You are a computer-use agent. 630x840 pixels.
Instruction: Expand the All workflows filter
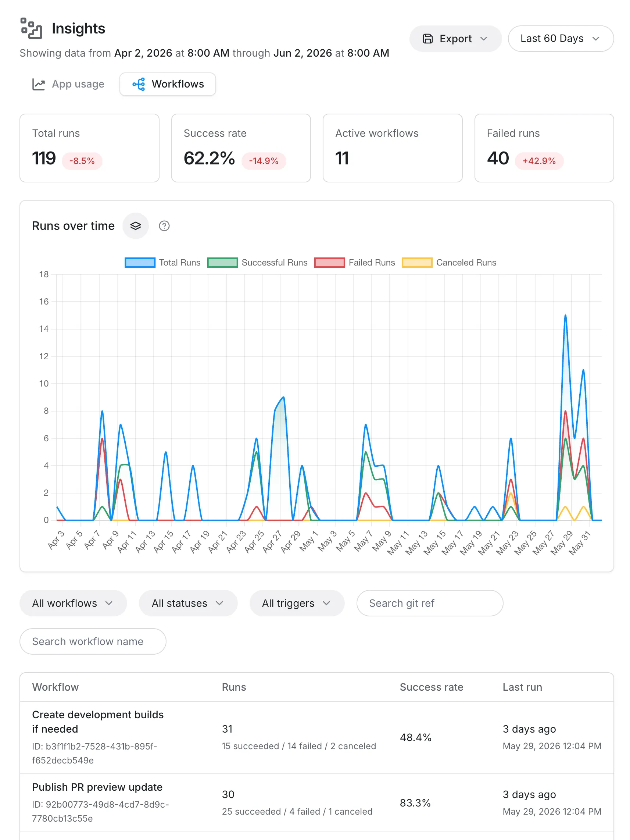click(73, 603)
